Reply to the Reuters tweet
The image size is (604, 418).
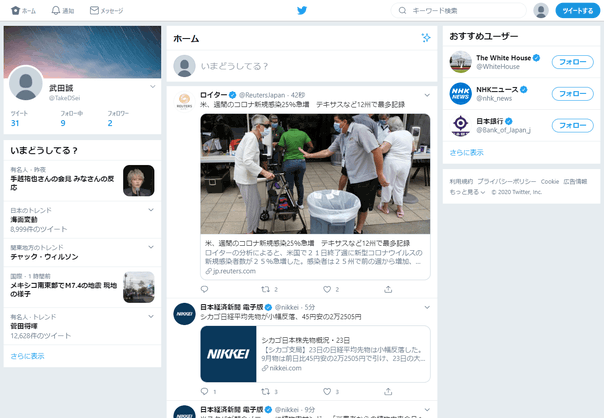[x=205, y=289]
